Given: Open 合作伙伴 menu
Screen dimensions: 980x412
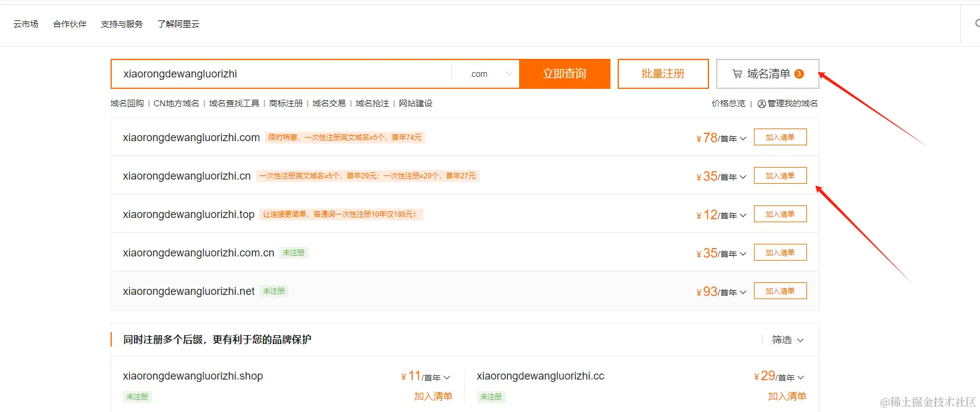Looking at the screenshot, I should (70, 24).
